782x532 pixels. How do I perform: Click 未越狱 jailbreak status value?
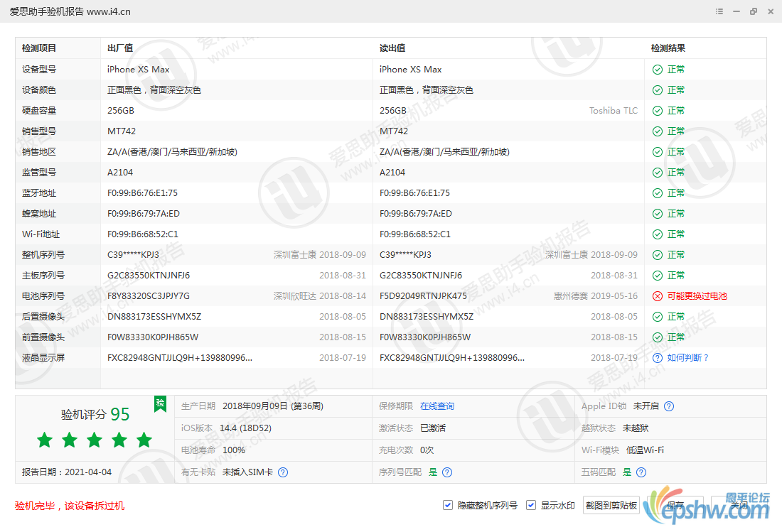[636, 428]
